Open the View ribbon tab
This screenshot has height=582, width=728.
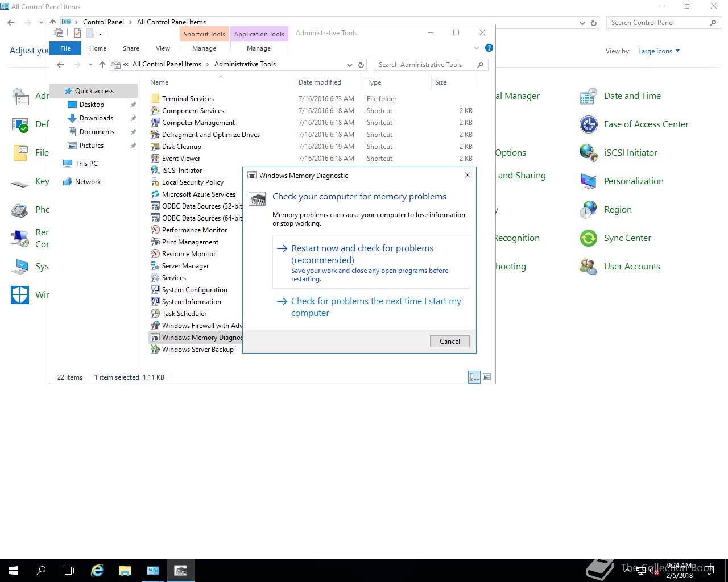click(163, 48)
